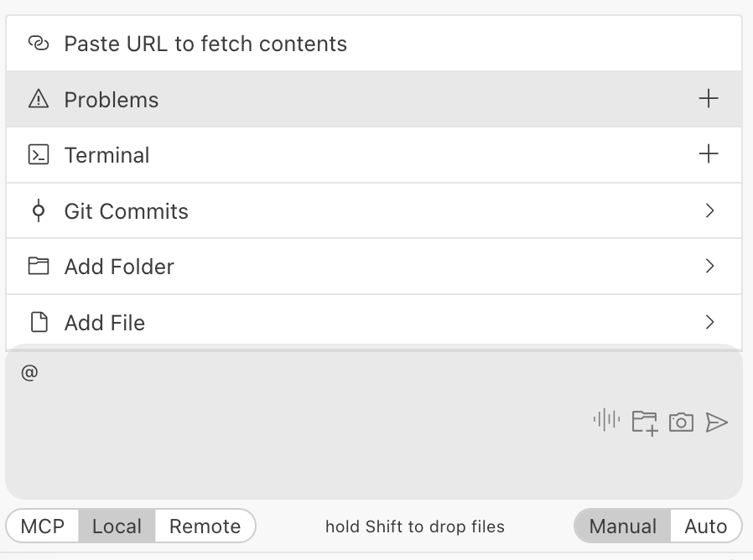Switch to MCP mode

[x=43, y=526]
